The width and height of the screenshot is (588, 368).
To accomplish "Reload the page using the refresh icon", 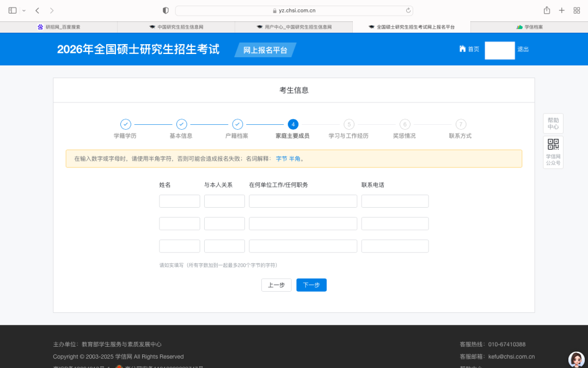I will [408, 10].
